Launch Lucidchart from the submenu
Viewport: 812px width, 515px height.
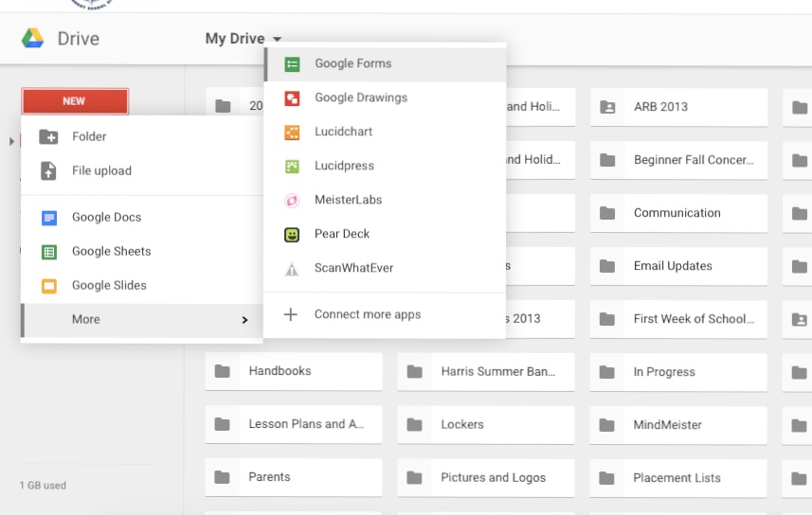[x=385, y=132]
